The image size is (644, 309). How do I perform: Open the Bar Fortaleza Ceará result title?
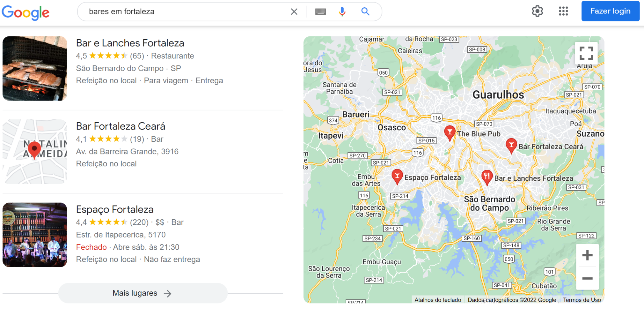pyautogui.click(x=121, y=126)
